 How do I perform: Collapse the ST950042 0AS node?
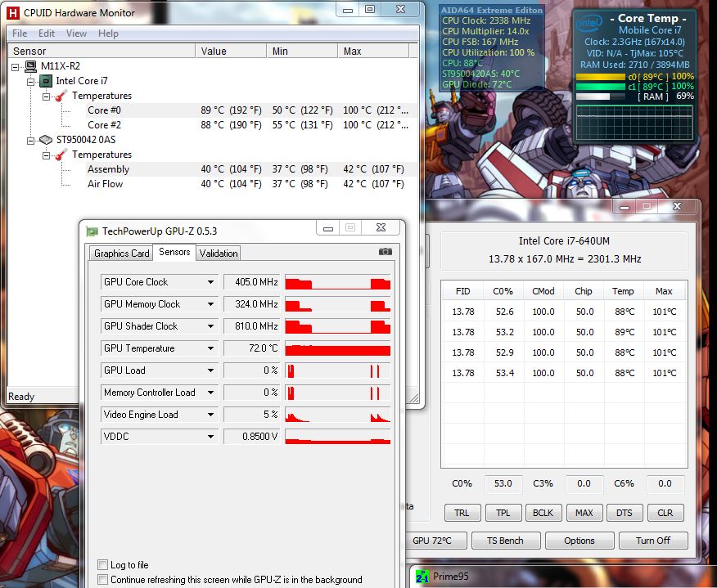click(x=30, y=141)
